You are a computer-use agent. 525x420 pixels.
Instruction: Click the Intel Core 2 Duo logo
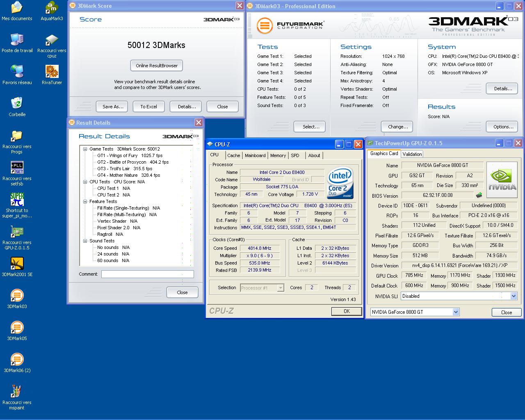click(x=340, y=183)
